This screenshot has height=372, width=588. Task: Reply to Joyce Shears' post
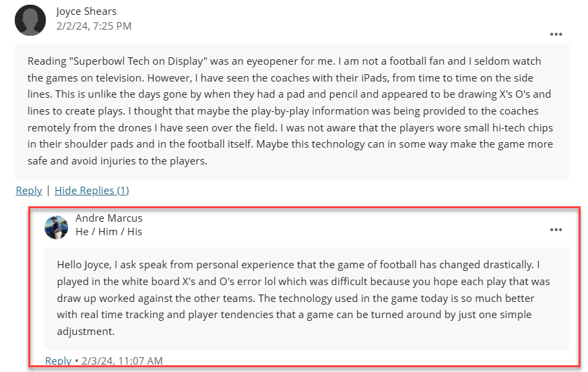[29, 190]
